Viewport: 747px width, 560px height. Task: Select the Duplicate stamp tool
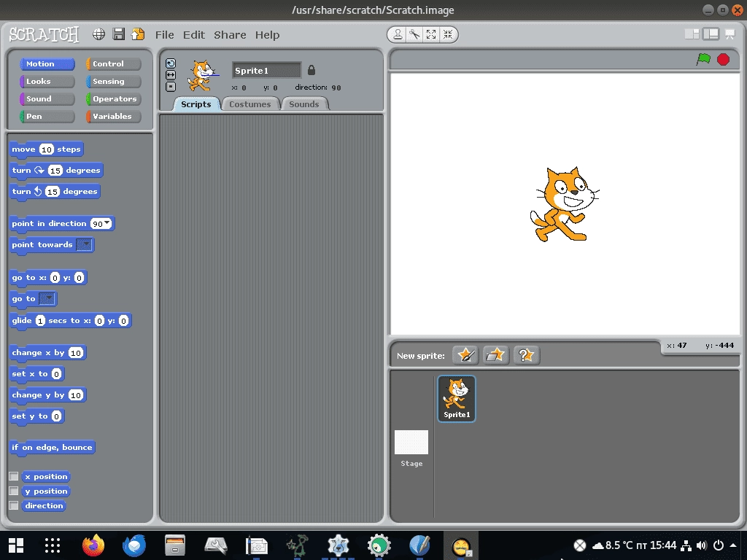398,34
